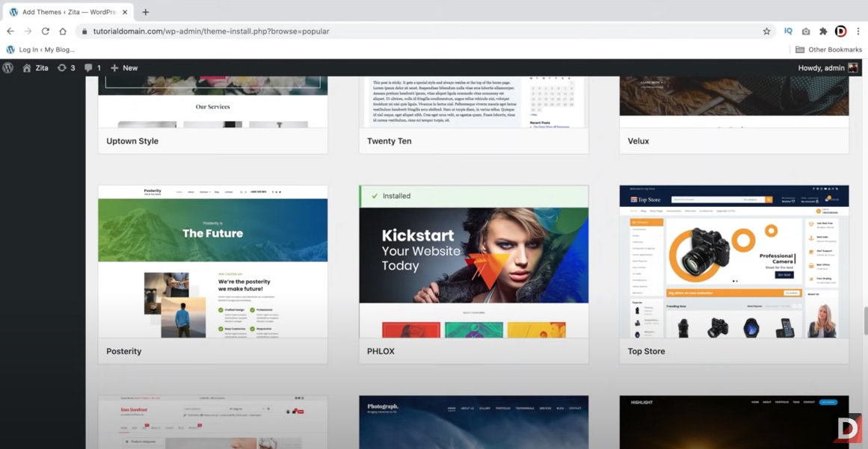Click the admin avatar in admin bar
Viewport: 868px width, 449px height.
(853, 68)
